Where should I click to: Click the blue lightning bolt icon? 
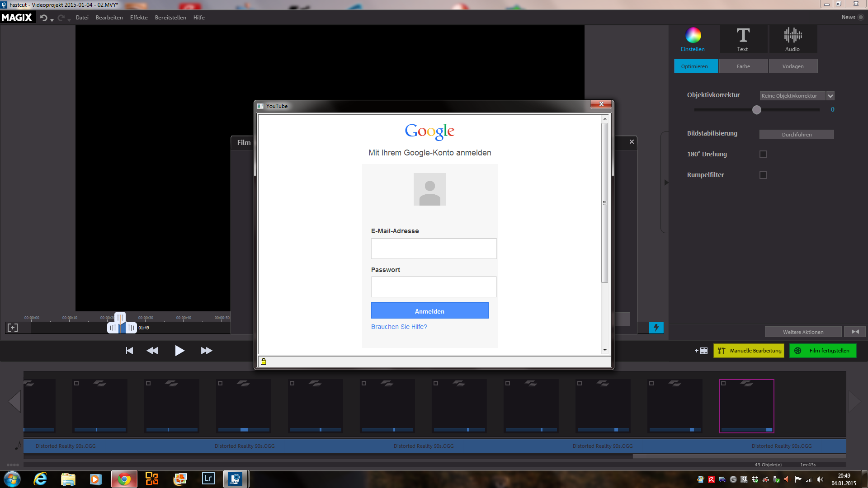pos(656,328)
